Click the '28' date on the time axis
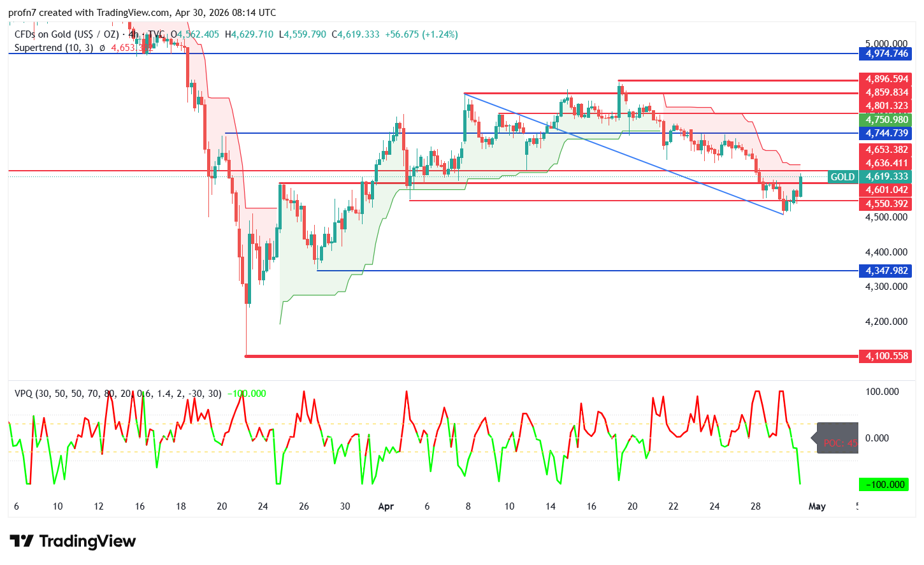Screen dimensions: 924x565 click(756, 506)
